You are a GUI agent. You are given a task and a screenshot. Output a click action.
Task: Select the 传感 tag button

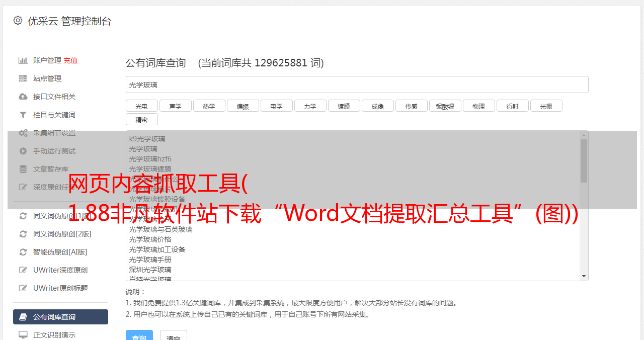412,106
